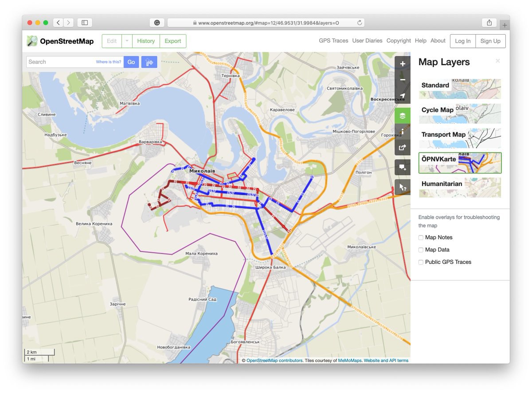Screen dimensions: 532x393
Task: Click the Тернівка place label on map
Action: (x=231, y=76)
